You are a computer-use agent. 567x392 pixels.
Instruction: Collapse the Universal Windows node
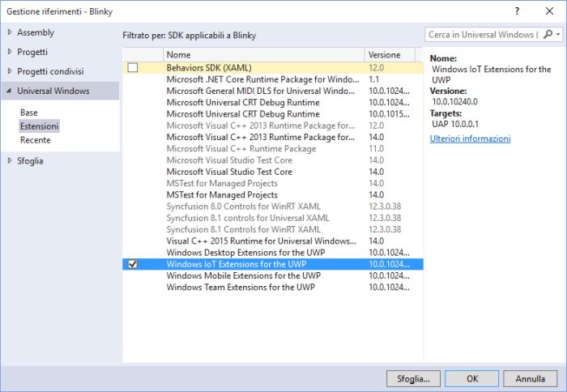point(9,91)
